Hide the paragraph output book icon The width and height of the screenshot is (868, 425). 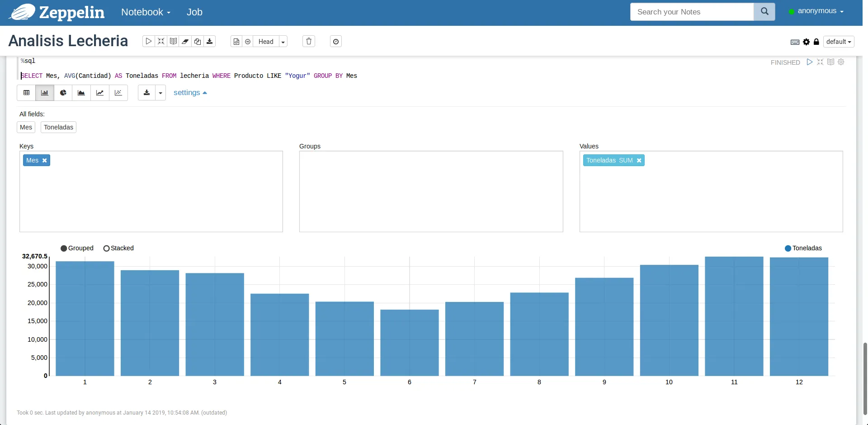[830, 62]
